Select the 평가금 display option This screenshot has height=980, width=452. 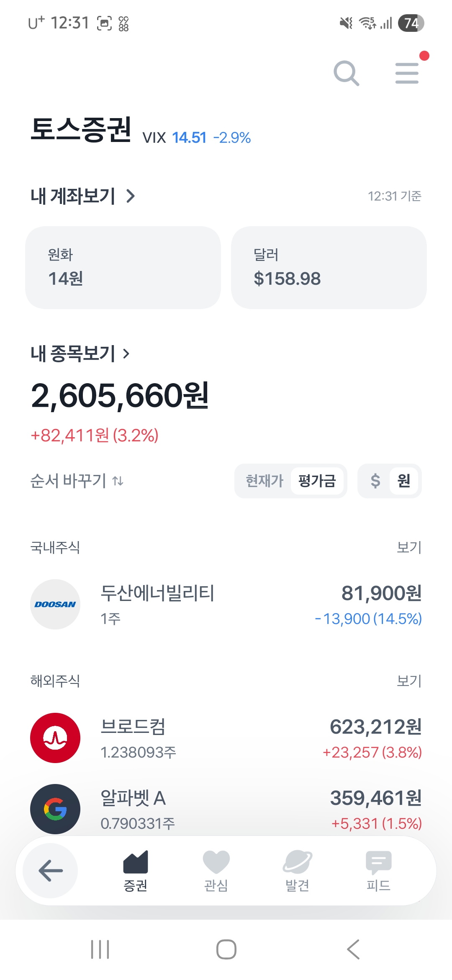317,481
